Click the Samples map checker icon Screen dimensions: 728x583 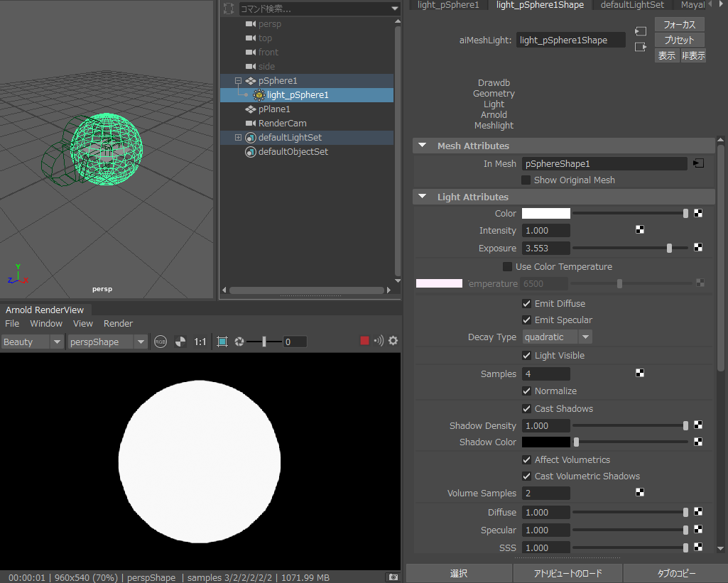640,373
